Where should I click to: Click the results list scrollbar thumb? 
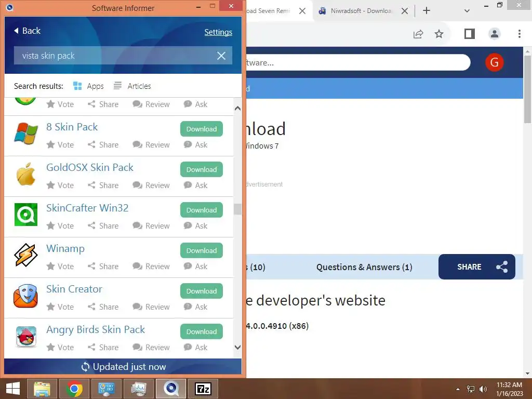237,209
